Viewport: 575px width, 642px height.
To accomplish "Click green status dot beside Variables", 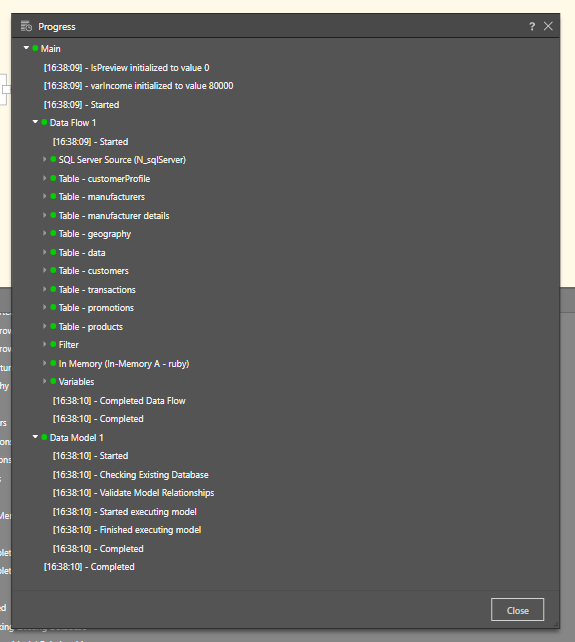I will [53, 381].
